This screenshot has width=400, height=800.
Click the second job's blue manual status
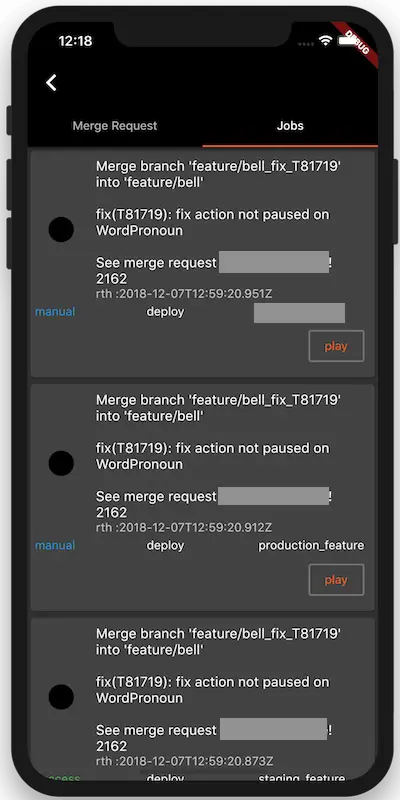point(55,545)
